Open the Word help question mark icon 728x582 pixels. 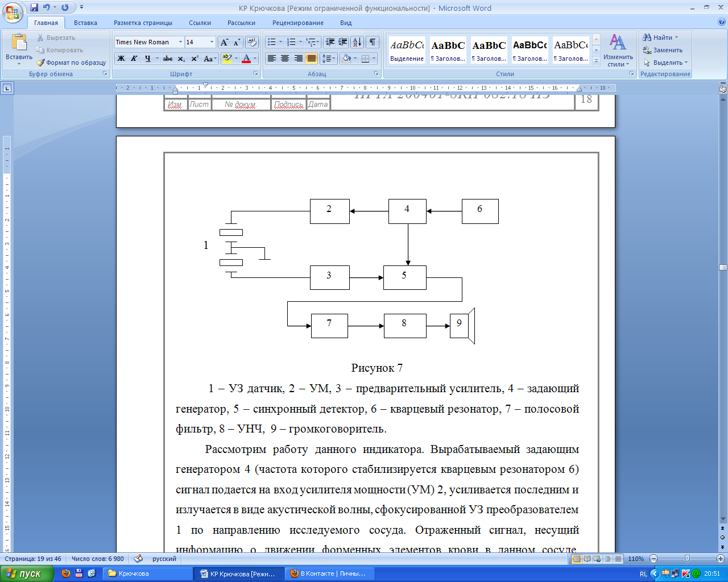point(722,22)
